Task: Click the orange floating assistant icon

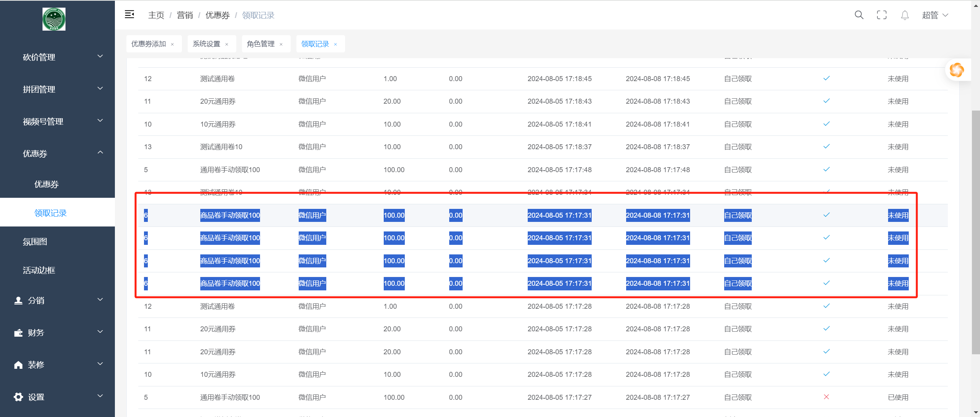Action: pos(957,70)
